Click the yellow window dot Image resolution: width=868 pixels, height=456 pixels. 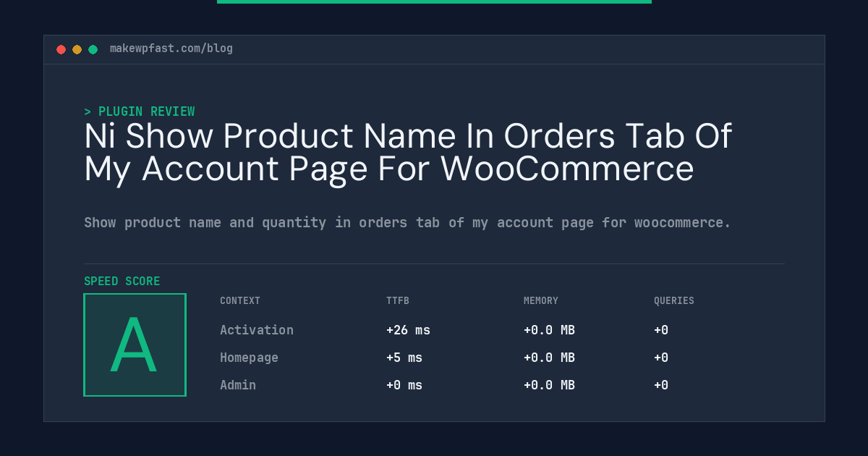[77, 49]
